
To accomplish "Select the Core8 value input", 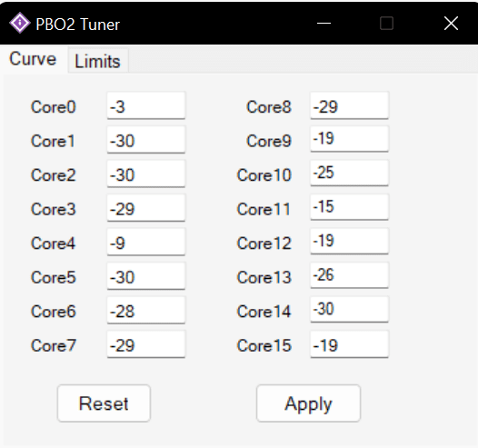I will pos(349,105).
